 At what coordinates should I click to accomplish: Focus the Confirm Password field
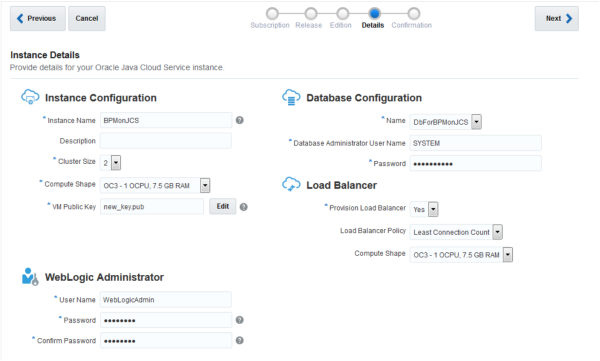coord(166,340)
